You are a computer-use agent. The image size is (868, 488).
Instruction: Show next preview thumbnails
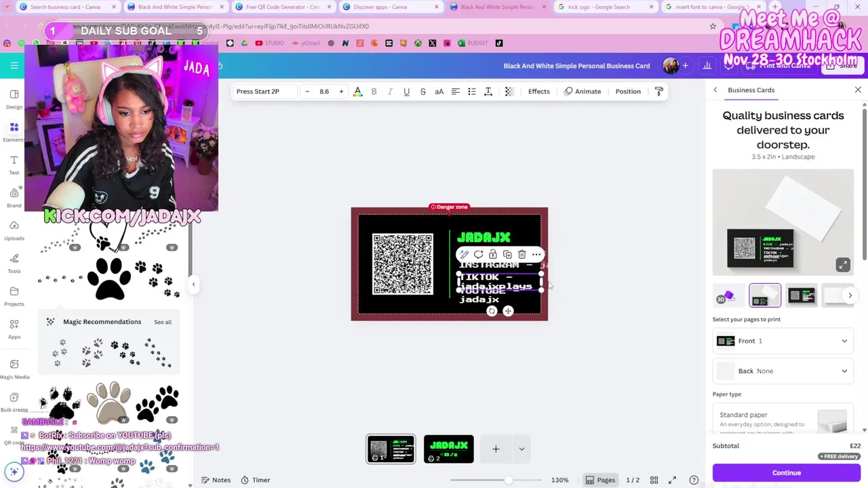pyautogui.click(x=850, y=296)
